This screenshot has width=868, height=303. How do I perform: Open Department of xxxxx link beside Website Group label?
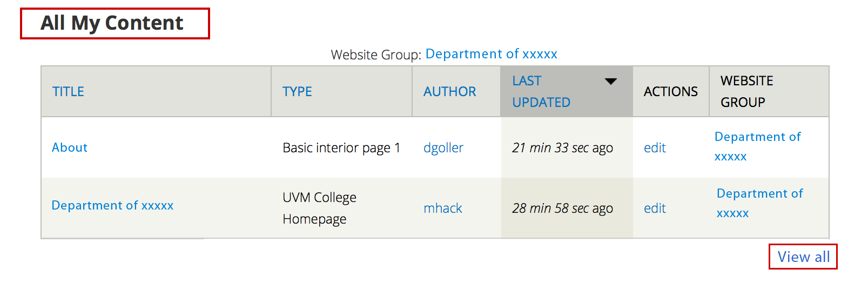tap(492, 54)
